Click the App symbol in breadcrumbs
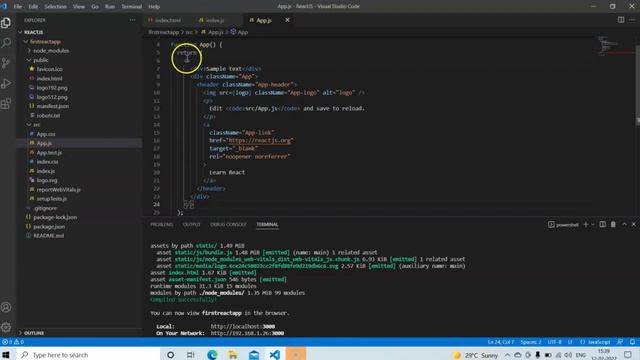The image size is (640, 360). [x=242, y=32]
